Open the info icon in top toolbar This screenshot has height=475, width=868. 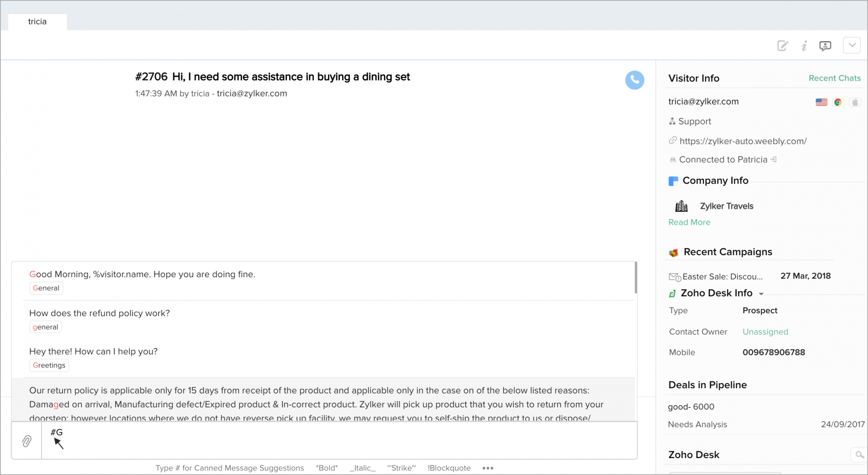point(804,46)
